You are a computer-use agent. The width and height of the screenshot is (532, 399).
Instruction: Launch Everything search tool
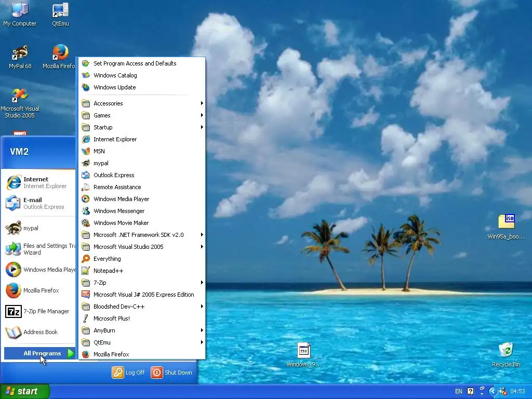coord(142,259)
